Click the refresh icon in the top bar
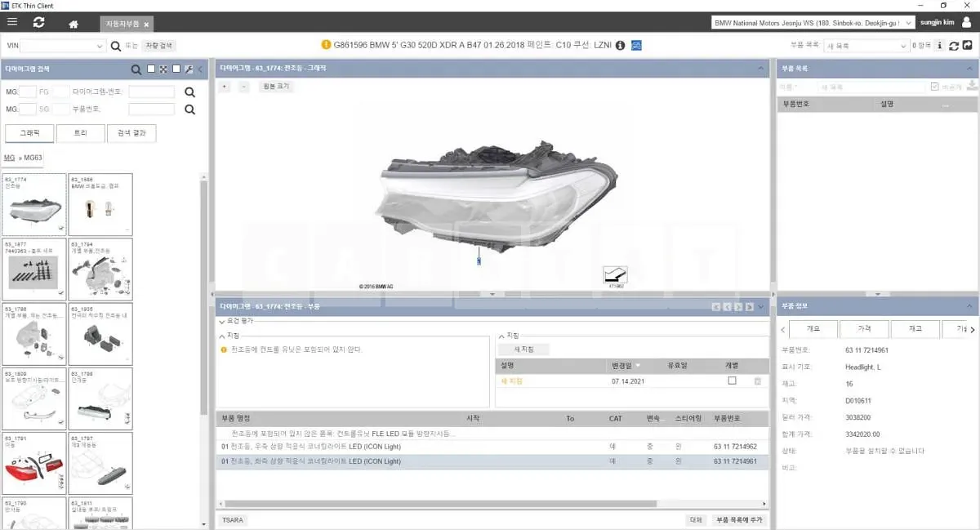The image size is (980, 530). coord(39,23)
